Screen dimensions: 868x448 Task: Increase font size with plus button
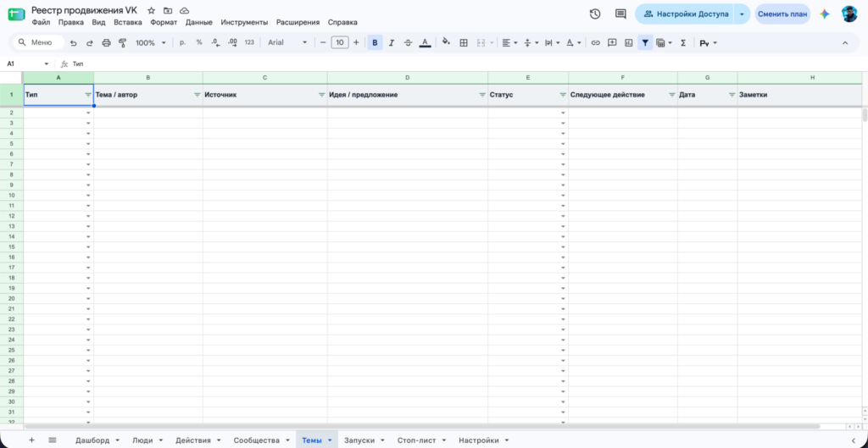click(356, 42)
